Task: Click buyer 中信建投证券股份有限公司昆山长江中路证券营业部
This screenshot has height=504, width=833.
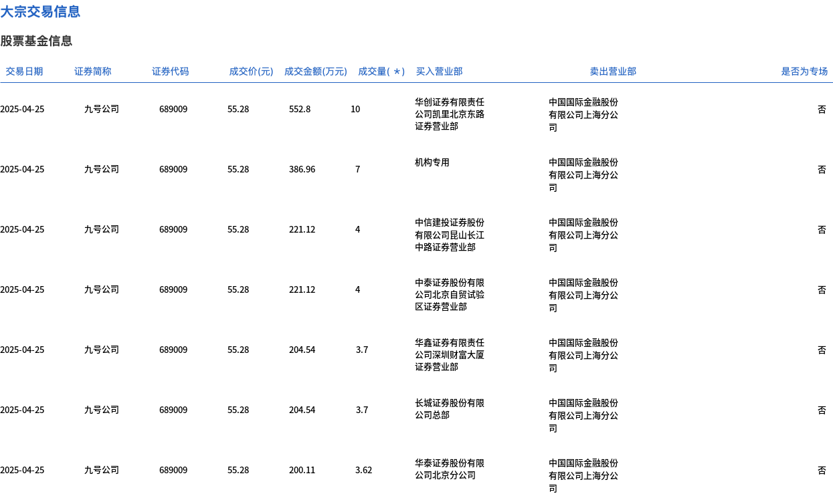Action: click(x=450, y=235)
